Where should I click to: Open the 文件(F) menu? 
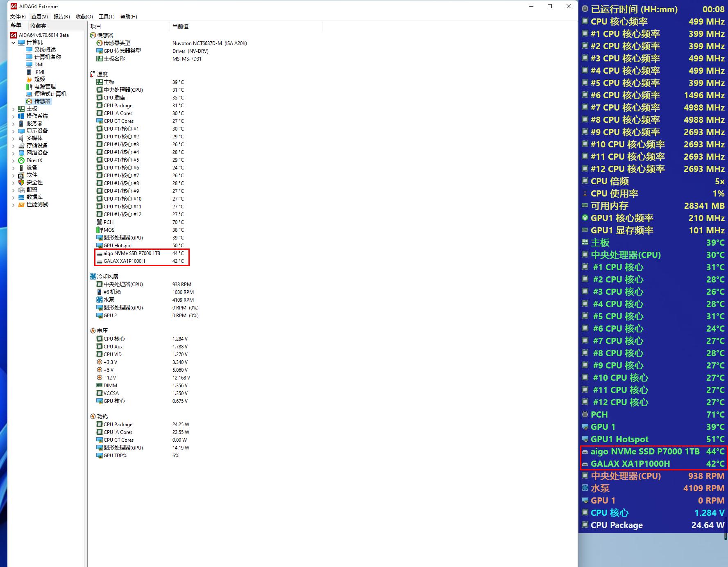18,16
